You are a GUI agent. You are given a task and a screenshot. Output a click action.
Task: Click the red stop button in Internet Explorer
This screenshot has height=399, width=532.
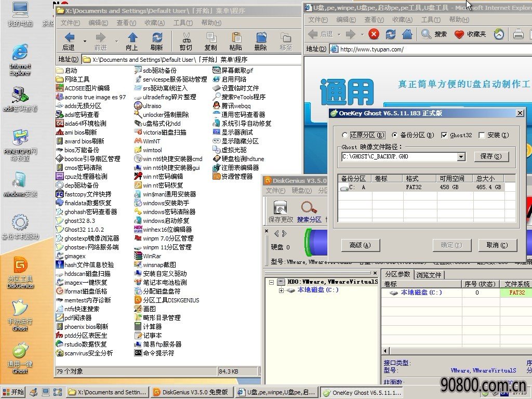[x=374, y=34]
